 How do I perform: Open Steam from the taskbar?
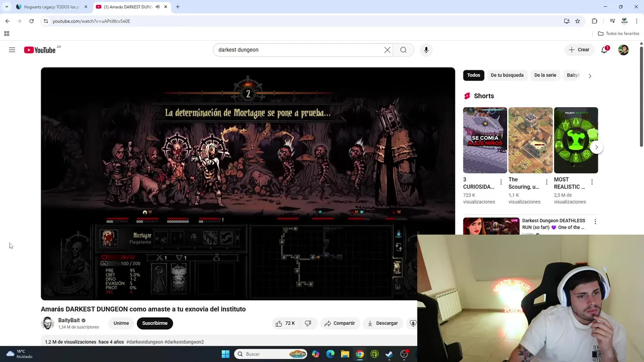pyautogui.click(x=389, y=354)
